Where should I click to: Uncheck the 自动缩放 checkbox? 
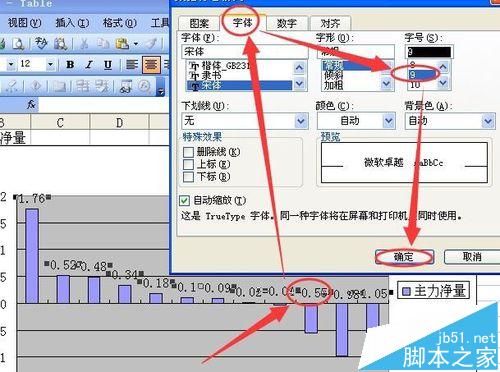click(184, 200)
